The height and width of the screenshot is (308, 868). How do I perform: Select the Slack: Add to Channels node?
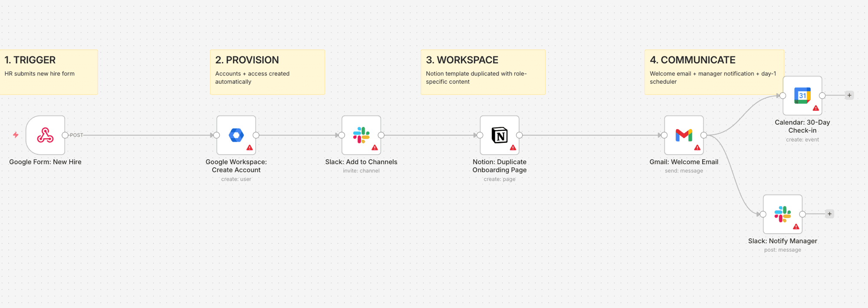pos(361,135)
